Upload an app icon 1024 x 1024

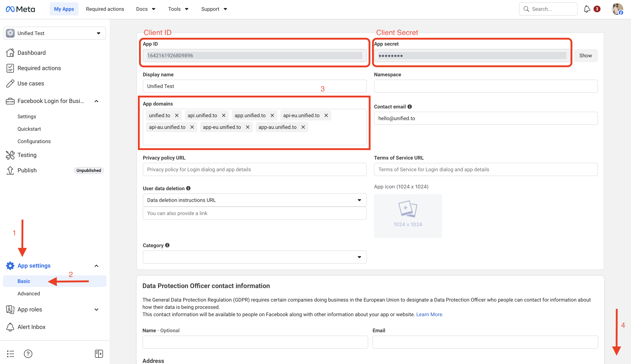point(408,216)
